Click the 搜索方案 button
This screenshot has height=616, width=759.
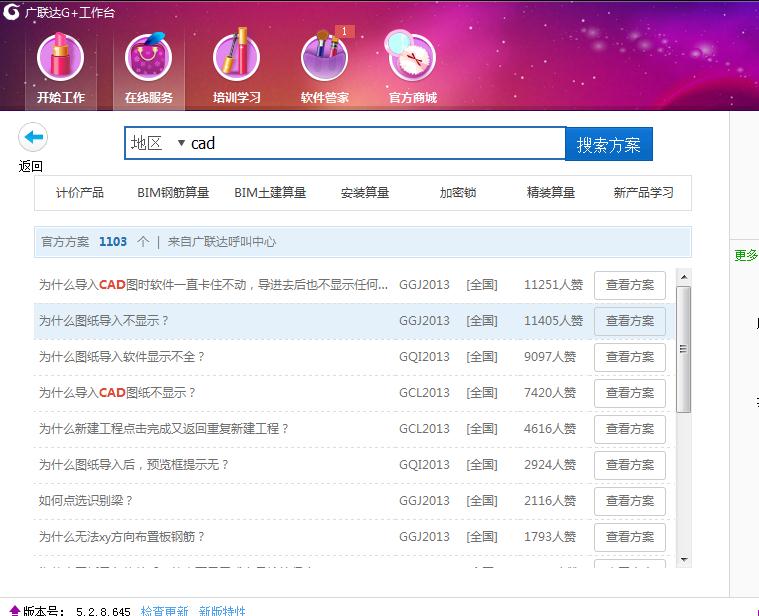608,144
